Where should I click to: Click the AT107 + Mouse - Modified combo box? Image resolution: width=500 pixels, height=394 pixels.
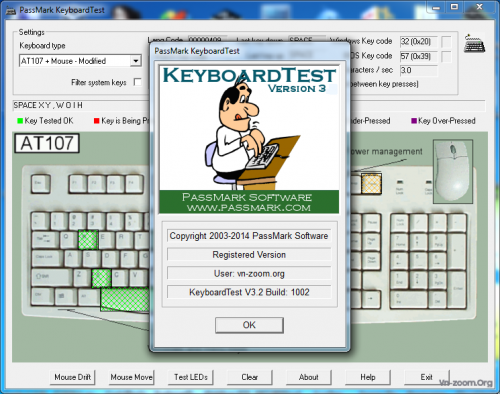point(80,61)
